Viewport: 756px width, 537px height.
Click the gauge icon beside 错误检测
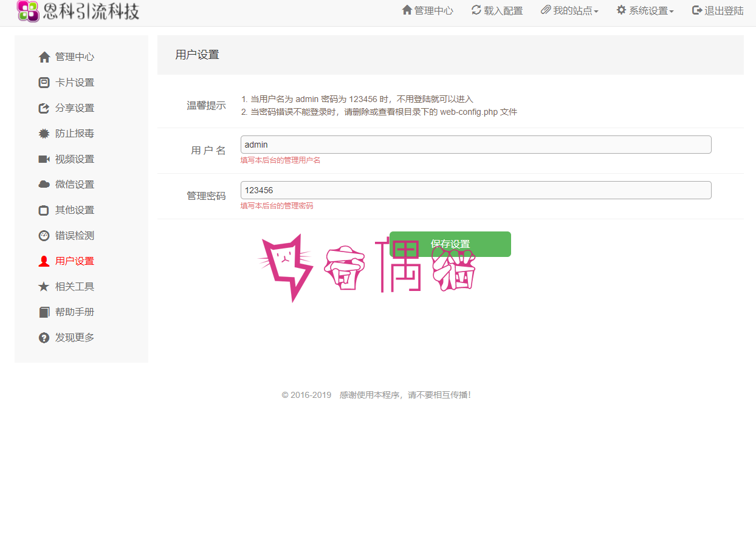[x=44, y=236]
